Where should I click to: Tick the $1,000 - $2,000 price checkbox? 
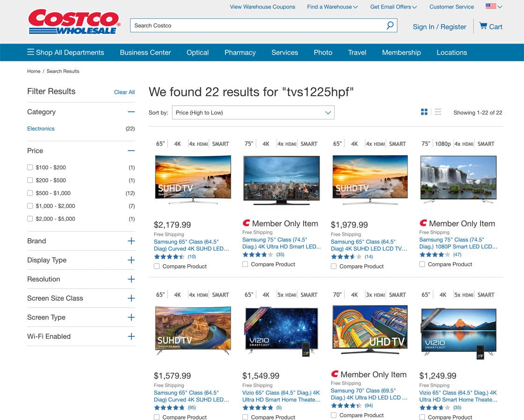point(30,206)
